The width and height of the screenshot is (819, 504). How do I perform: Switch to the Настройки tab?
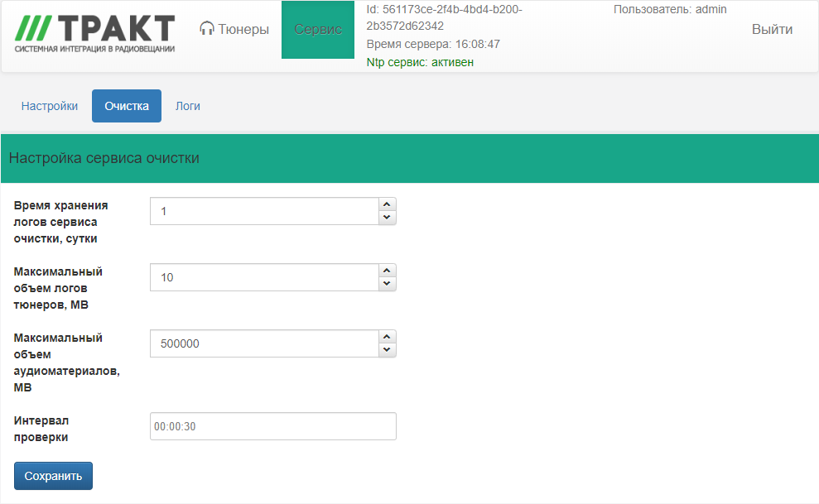coord(50,106)
